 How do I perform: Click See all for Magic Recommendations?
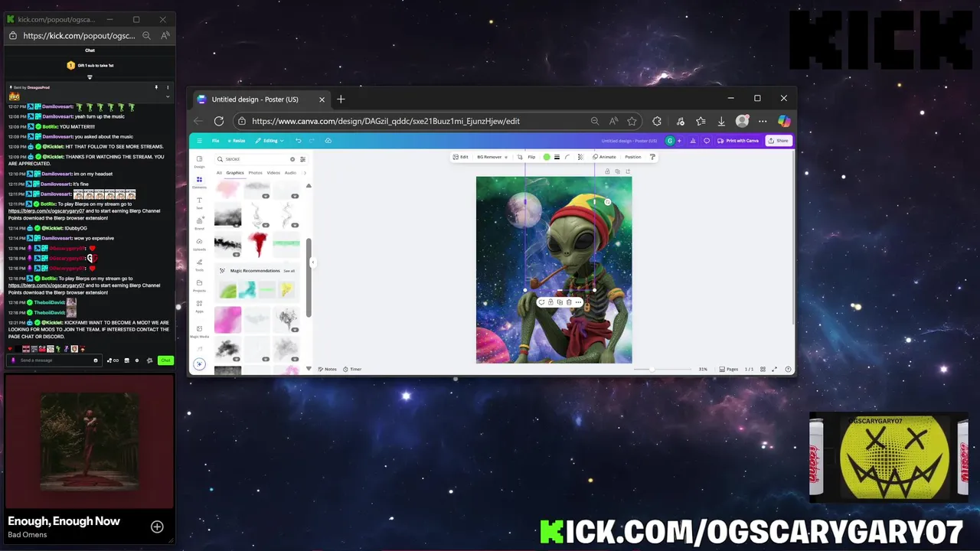[289, 271]
